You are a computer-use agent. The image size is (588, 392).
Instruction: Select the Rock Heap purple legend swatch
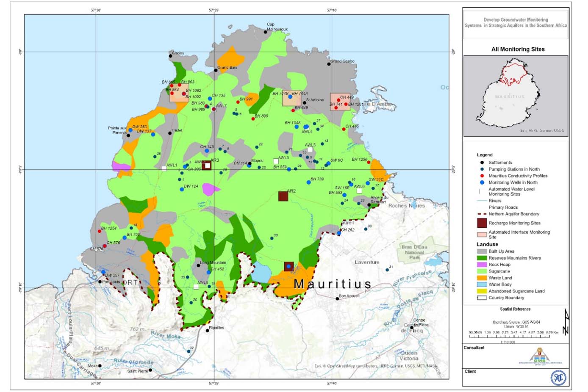[482, 265]
